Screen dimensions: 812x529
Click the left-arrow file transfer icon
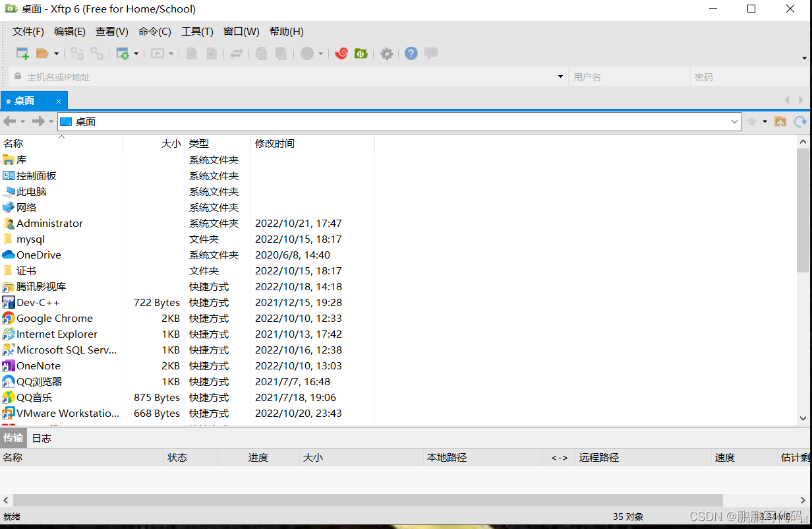tap(192, 53)
